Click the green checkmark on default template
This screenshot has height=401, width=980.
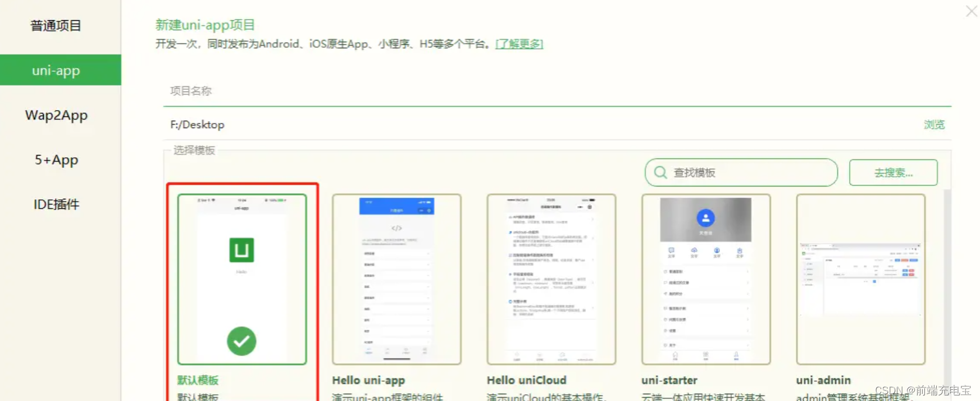(241, 341)
